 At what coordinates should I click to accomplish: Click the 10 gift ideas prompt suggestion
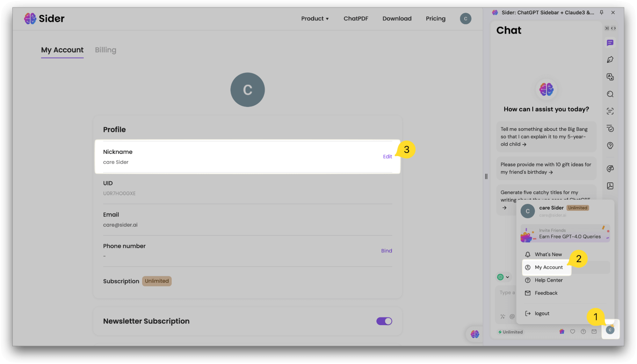[546, 168]
